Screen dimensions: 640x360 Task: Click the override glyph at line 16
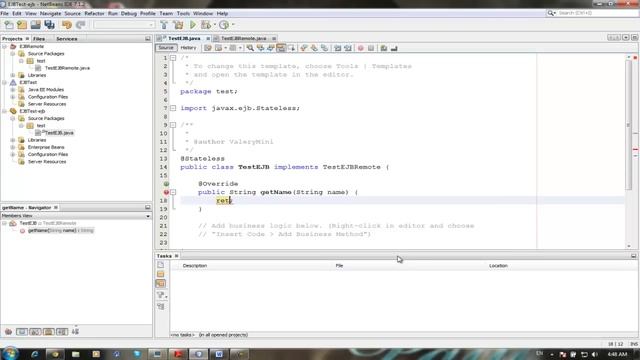[x=166, y=184]
